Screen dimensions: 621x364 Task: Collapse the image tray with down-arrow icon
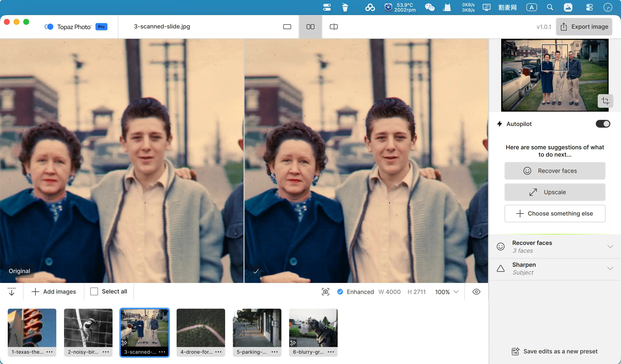12,291
